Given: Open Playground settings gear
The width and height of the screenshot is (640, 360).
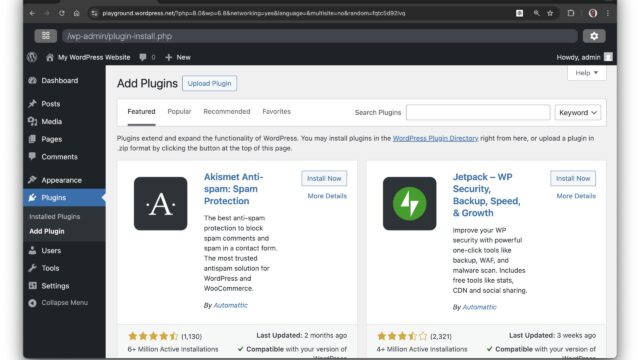Looking at the screenshot, I should 594,36.
